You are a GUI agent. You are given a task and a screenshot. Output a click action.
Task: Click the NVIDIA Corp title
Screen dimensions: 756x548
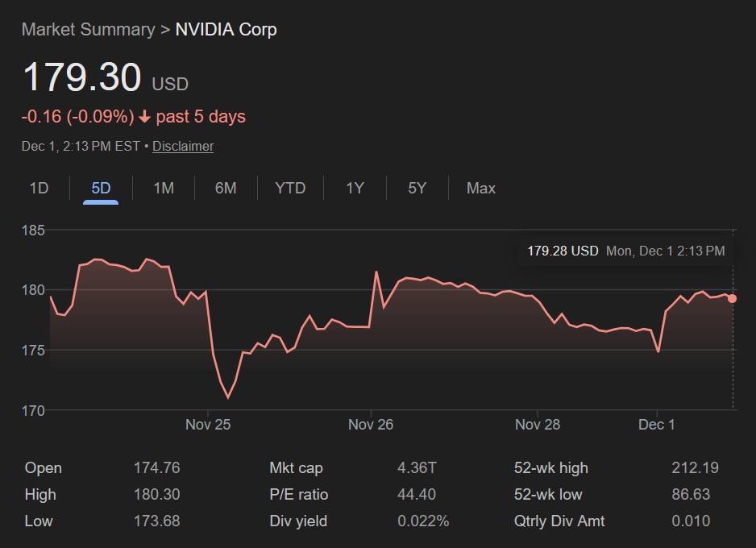click(x=226, y=30)
